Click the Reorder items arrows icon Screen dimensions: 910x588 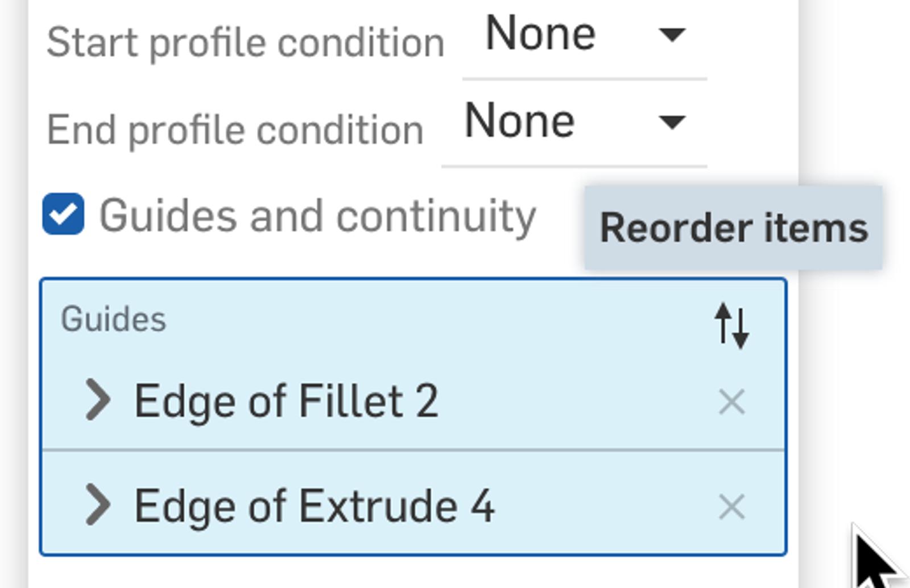pyautogui.click(x=731, y=325)
